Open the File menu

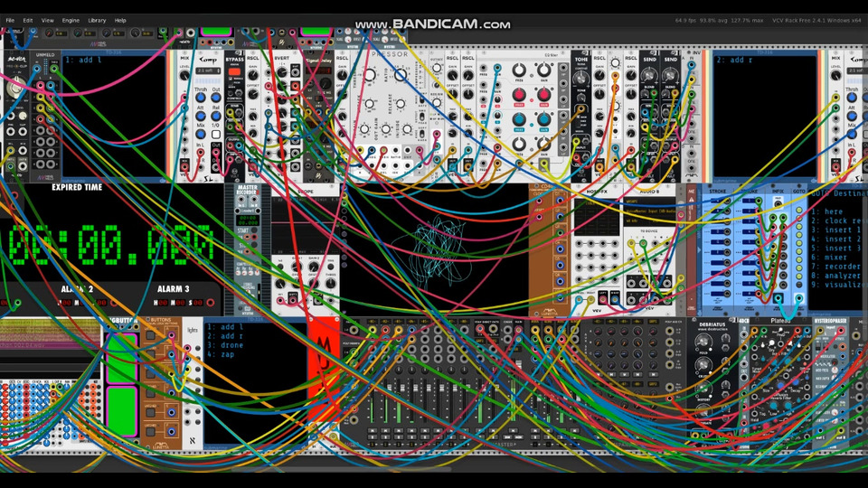pos(10,21)
